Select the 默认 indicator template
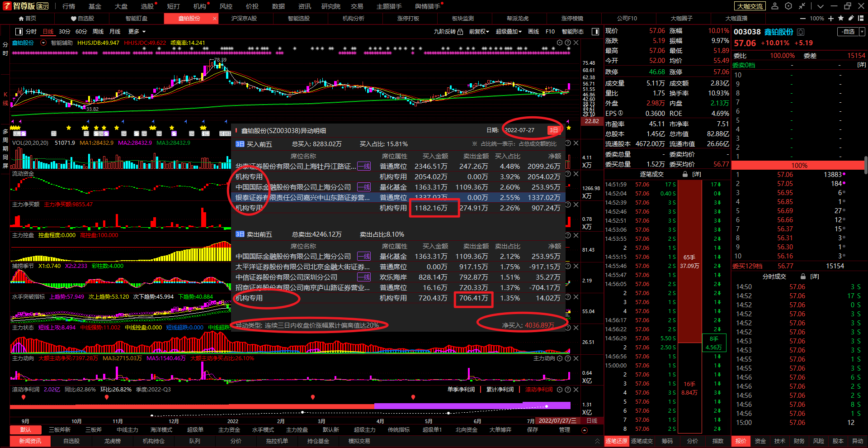The width and height of the screenshot is (868, 448). [x=26, y=430]
